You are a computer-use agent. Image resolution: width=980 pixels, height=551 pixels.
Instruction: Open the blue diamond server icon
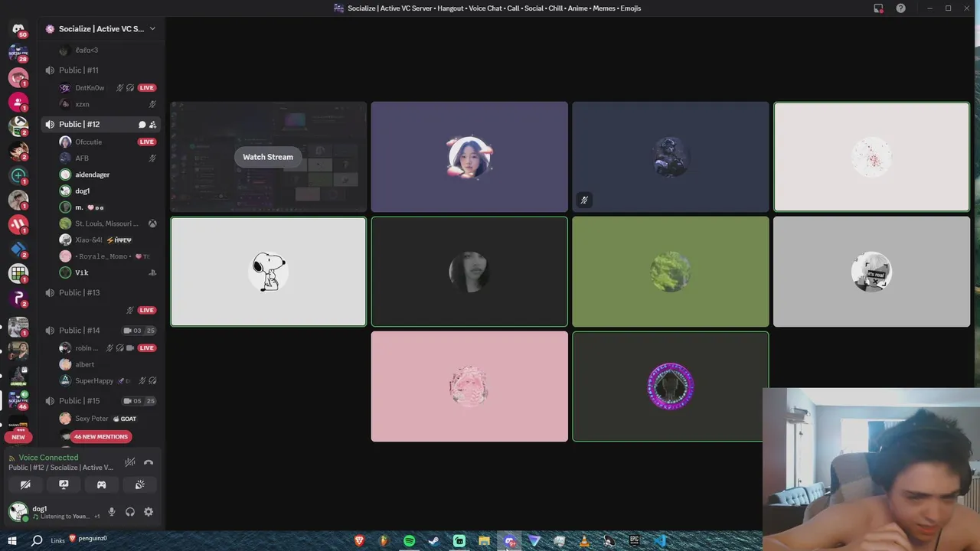pyautogui.click(x=18, y=249)
